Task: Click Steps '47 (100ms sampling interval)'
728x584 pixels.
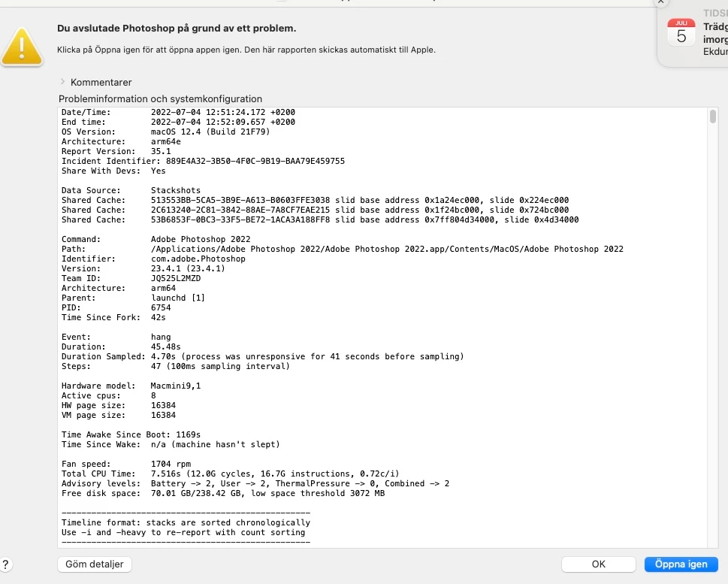Action: pyautogui.click(x=221, y=365)
